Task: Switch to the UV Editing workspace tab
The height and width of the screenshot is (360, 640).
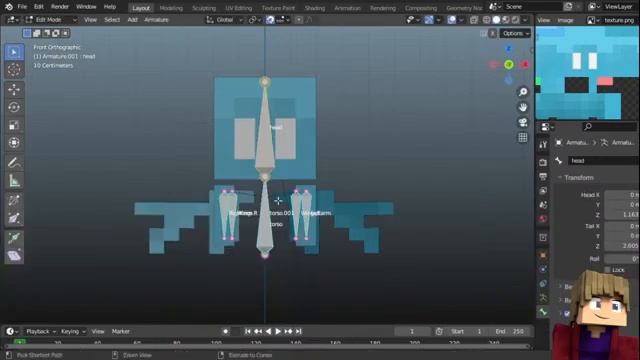Action: tap(238, 8)
